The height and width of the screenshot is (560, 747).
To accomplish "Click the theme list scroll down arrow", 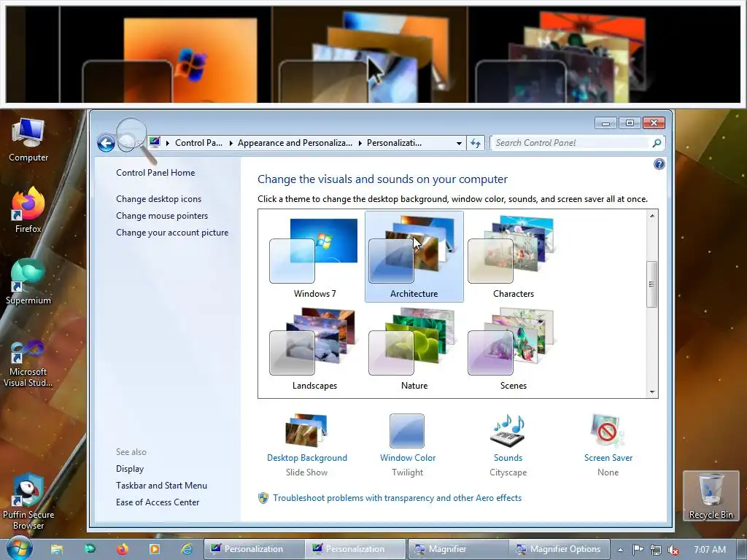I will click(x=651, y=392).
